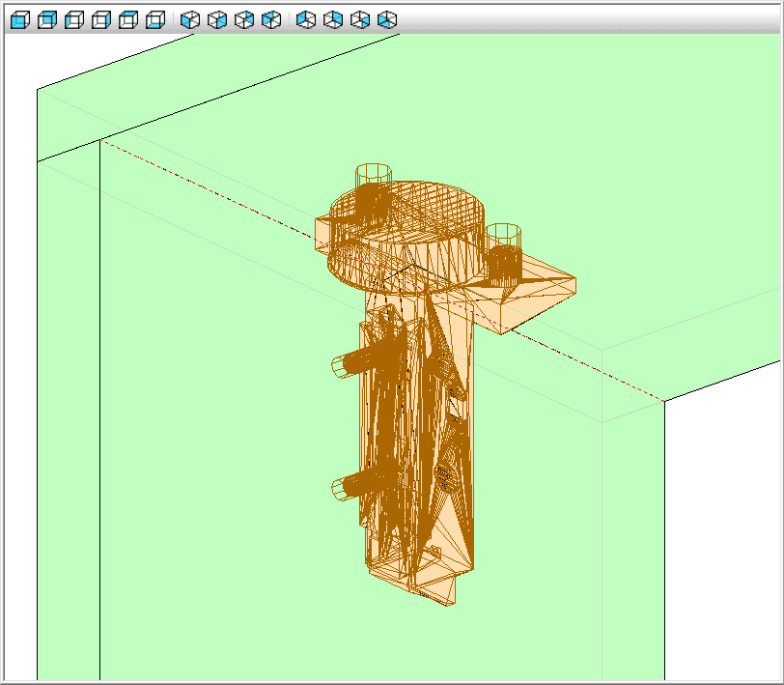Switch to bottom view cube icon
Screen dimensions: 784x685
pyautogui.click(x=155, y=20)
